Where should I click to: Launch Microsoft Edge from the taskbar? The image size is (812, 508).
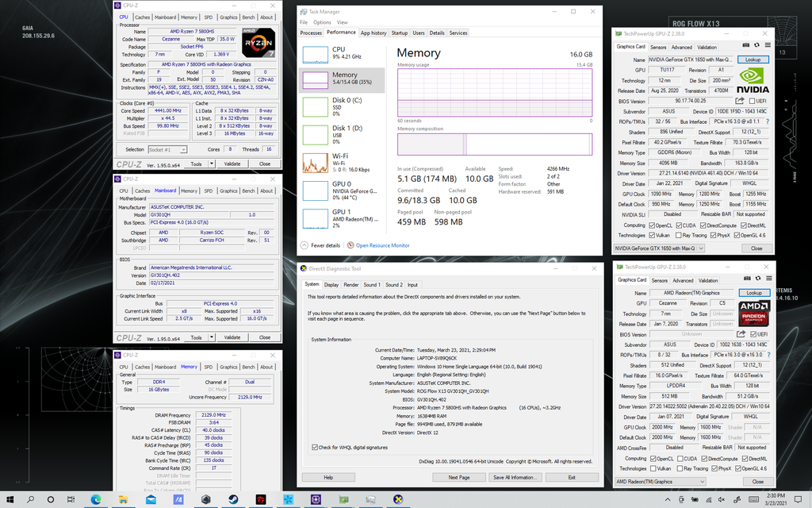coord(96,500)
